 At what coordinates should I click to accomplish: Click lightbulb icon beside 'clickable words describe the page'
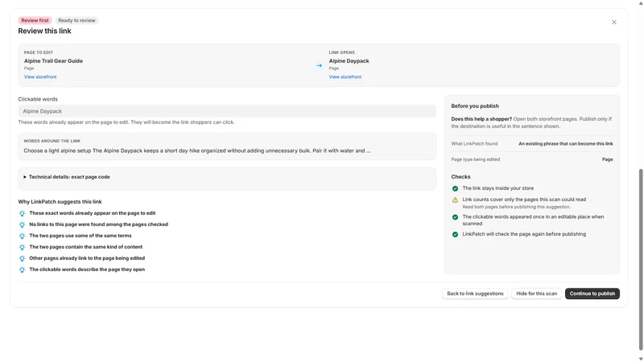coord(23,269)
